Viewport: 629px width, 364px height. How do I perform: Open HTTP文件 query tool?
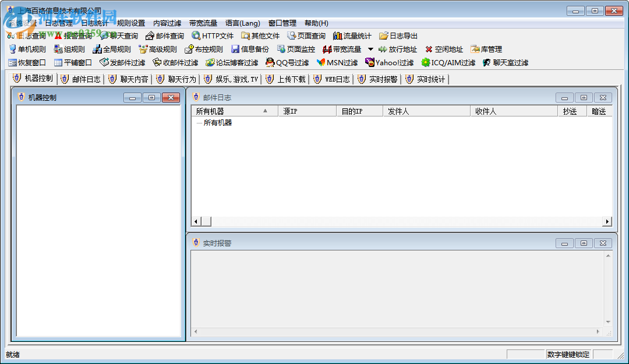click(213, 36)
